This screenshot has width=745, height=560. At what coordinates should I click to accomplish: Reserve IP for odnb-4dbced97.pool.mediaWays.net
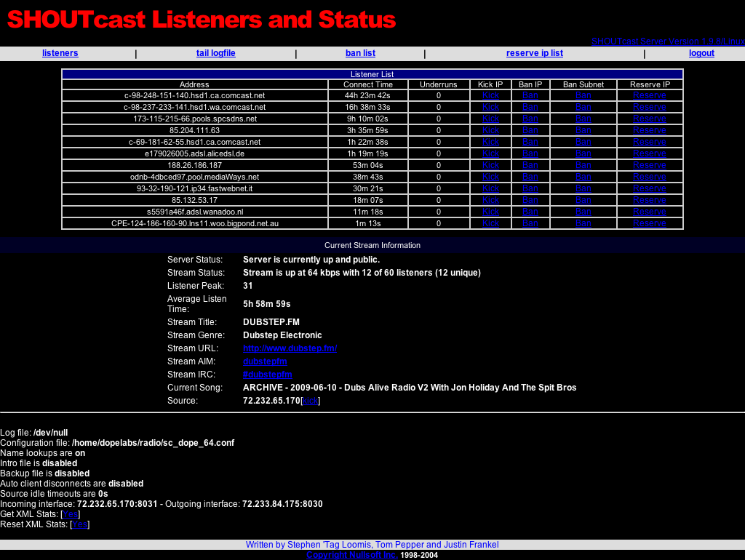point(650,177)
